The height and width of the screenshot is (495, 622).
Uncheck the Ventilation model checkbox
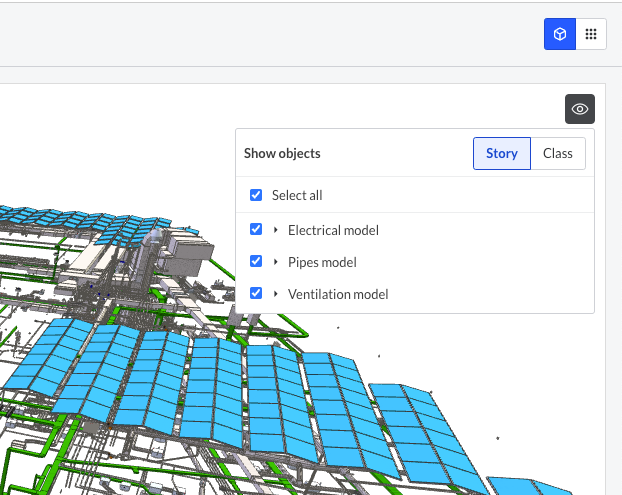tap(256, 294)
